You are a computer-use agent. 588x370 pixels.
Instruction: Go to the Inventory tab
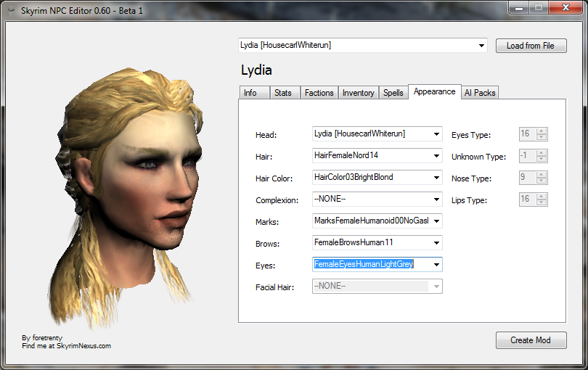tap(359, 93)
